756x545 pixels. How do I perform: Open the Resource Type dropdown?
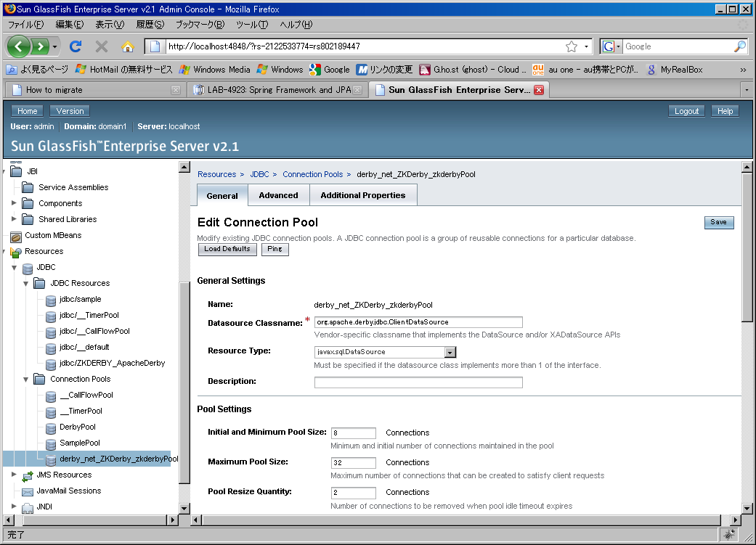click(x=450, y=352)
